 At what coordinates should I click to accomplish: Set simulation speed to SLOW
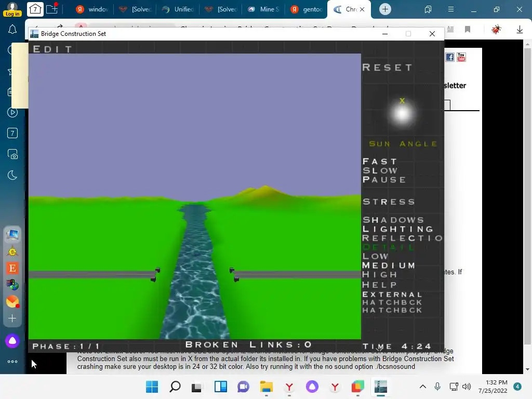[x=380, y=170]
